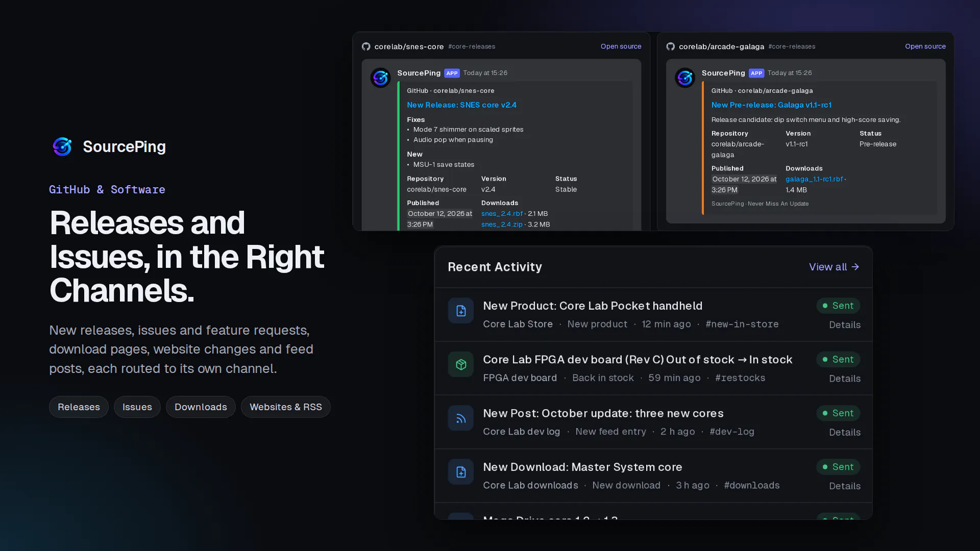The height and width of the screenshot is (551, 980).
Task: Click Sent status on Core Lab Pocket handheld row
Action: (838, 306)
